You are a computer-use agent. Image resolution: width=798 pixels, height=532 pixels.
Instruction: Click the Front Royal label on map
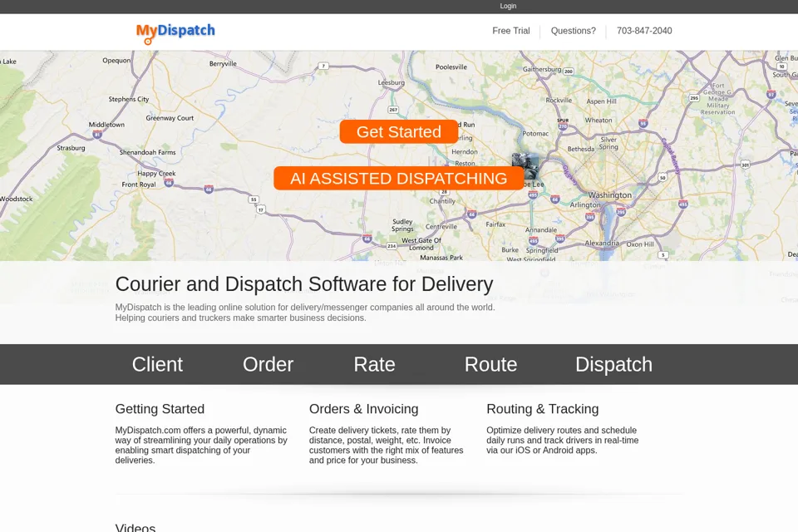pyautogui.click(x=139, y=185)
